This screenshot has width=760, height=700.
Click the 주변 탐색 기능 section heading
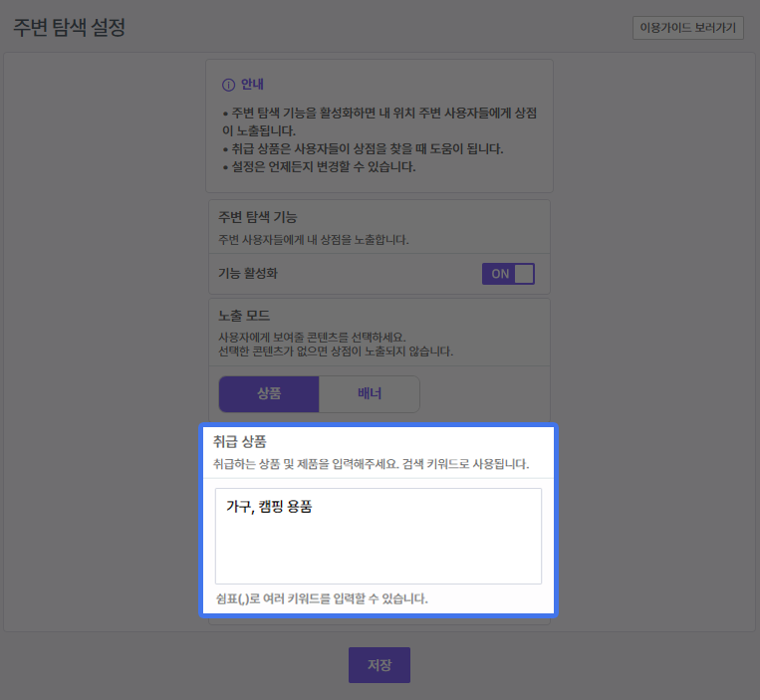pyautogui.click(x=258, y=216)
